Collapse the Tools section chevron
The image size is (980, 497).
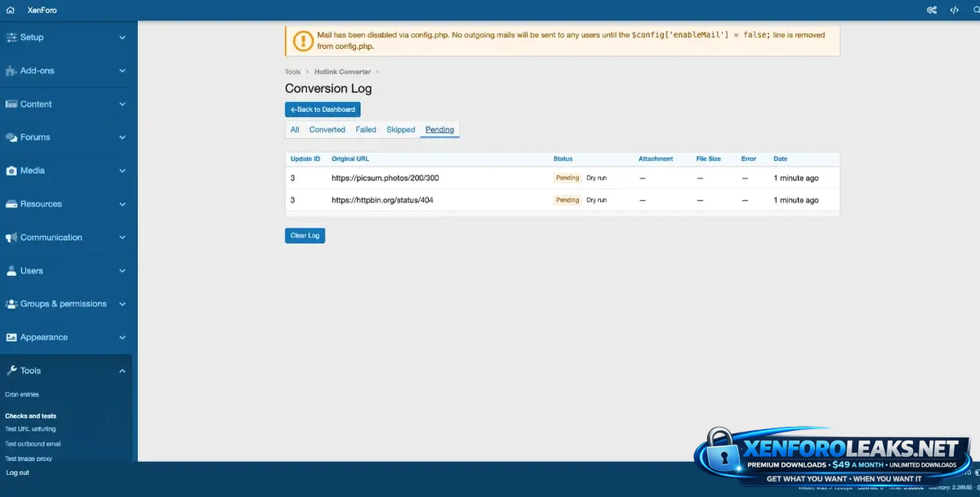122,371
